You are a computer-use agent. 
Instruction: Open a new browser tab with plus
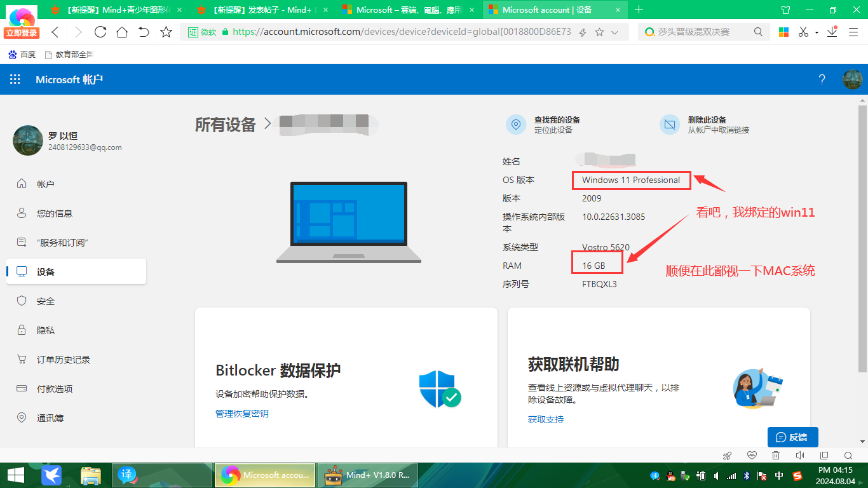pyautogui.click(x=639, y=10)
